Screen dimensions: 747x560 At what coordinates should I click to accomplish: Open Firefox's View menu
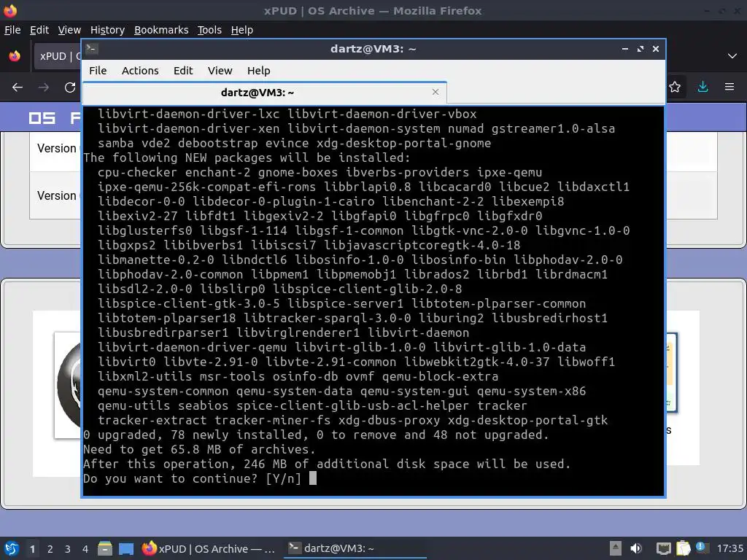(69, 30)
